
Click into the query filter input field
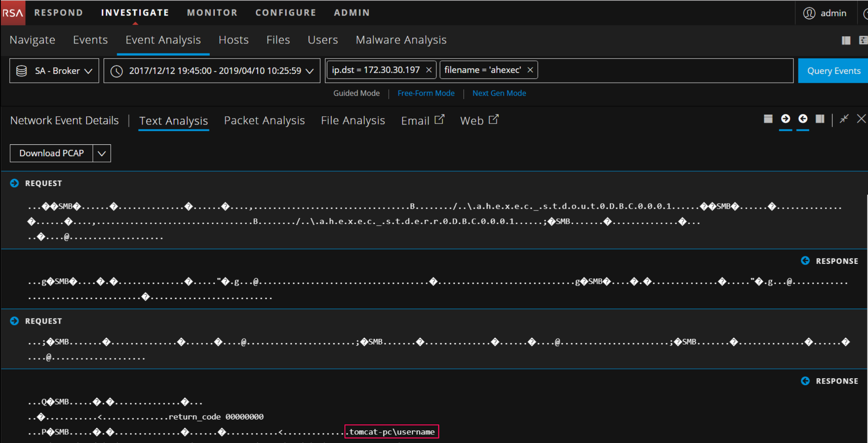pyautogui.click(x=665, y=71)
